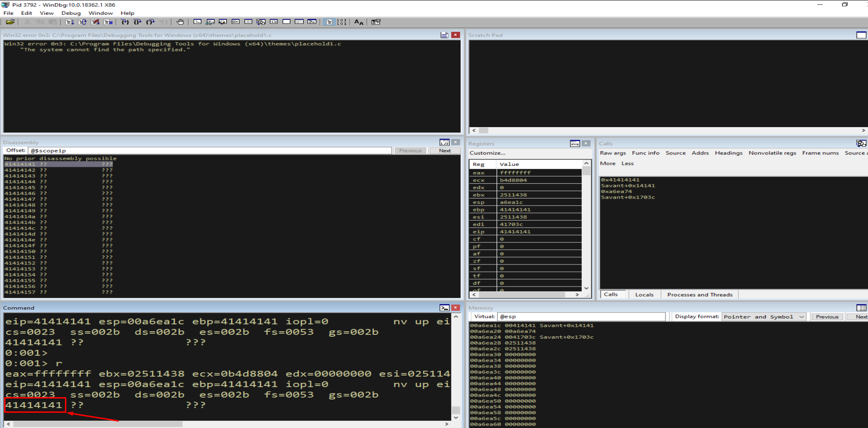Click the Restart debugging toolbar icon
Viewport: 868px width, 428px height.
click(82, 22)
